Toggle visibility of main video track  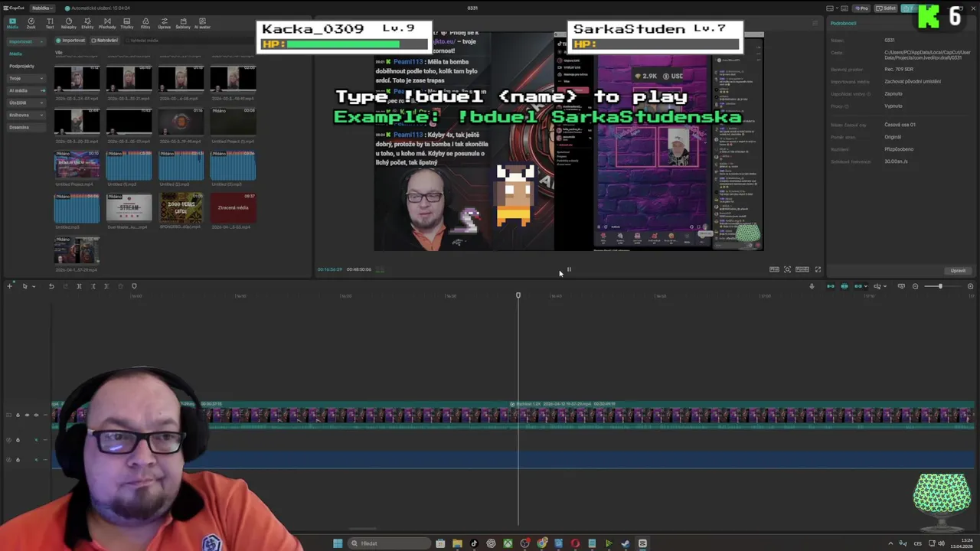27,415
